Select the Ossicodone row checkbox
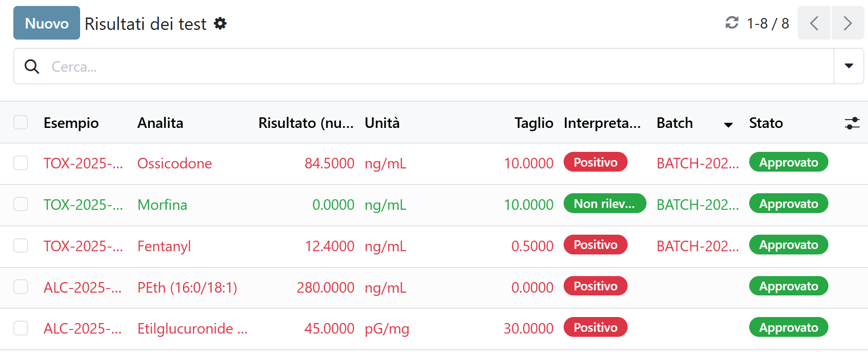The image size is (868, 352). (x=21, y=163)
